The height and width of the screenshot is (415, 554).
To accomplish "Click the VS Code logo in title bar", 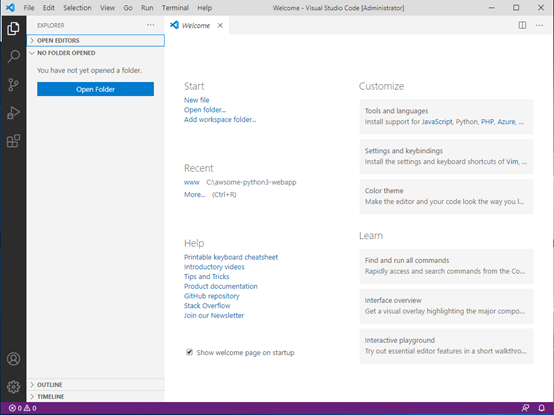I will [x=10, y=7].
